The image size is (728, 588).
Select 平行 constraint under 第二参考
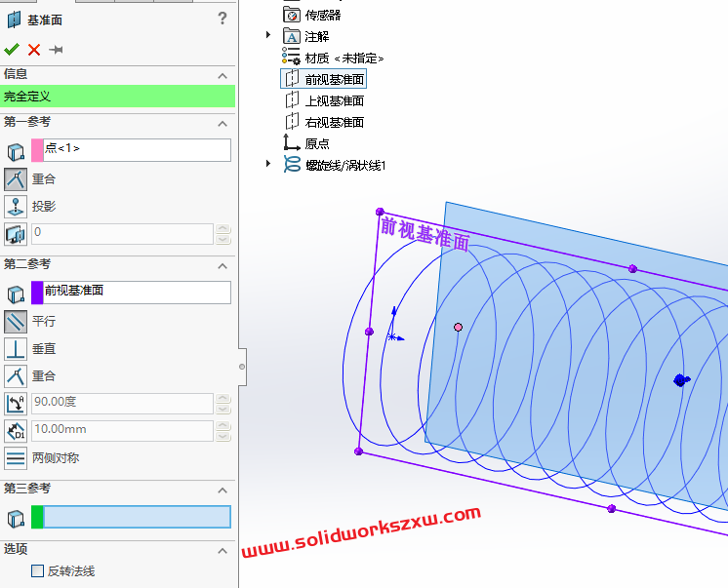click(x=16, y=322)
